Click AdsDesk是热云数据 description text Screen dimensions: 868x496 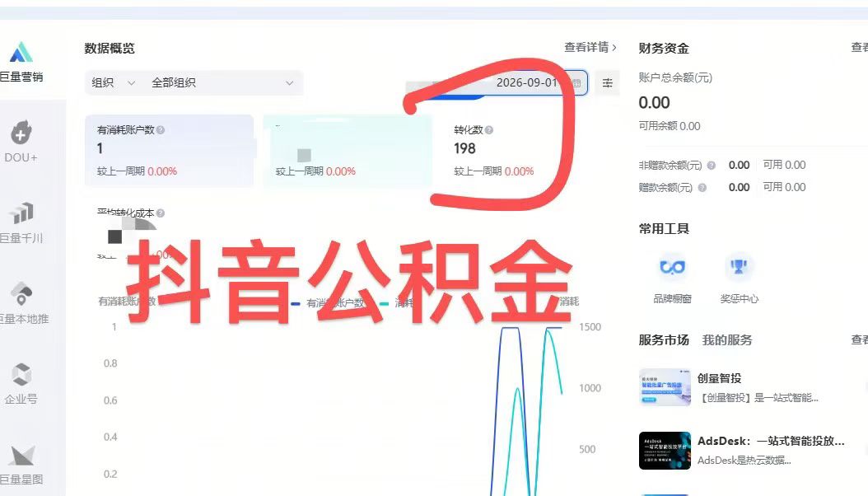point(744,460)
